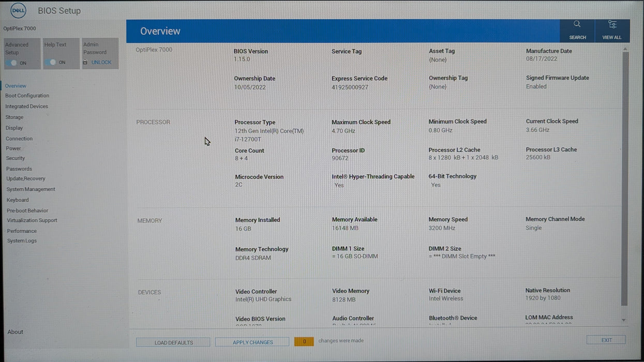
Task: Click About in the sidebar
Action: tap(15, 332)
